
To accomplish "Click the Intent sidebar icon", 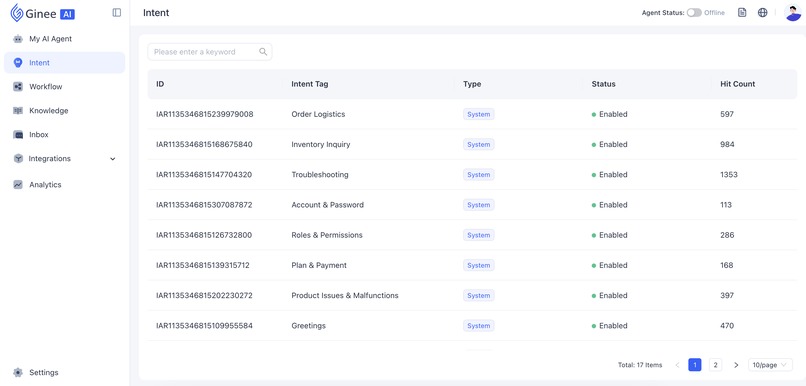I will click(x=18, y=63).
